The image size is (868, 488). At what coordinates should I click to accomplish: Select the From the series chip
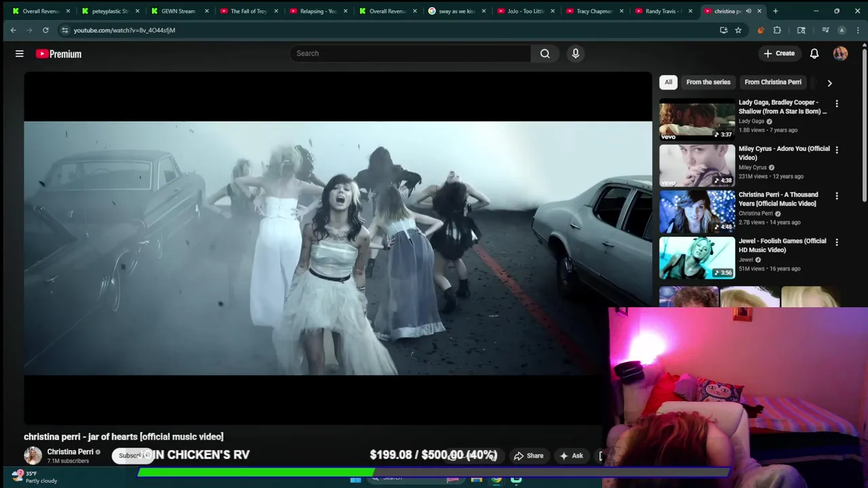click(x=708, y=82)
